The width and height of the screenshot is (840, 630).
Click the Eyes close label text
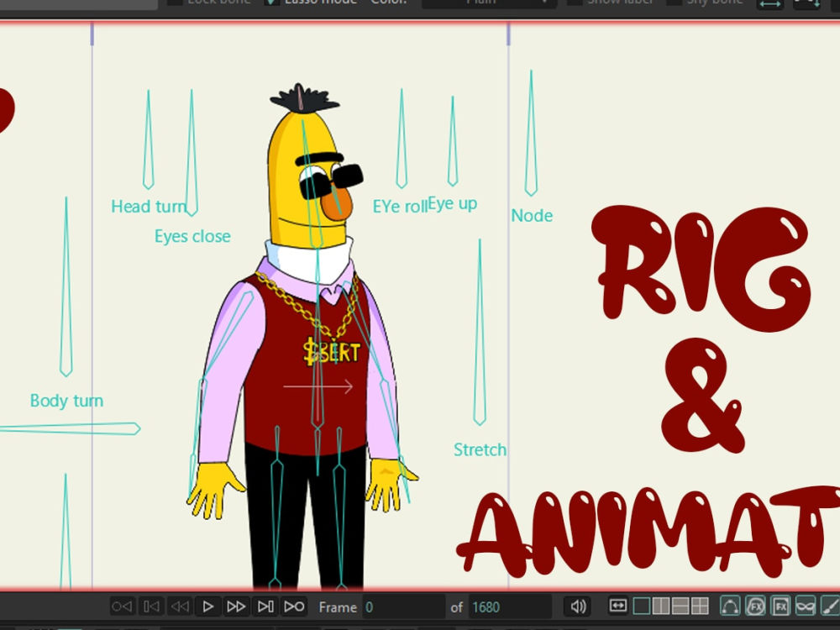pyautogui.click(x=192, y=236)
